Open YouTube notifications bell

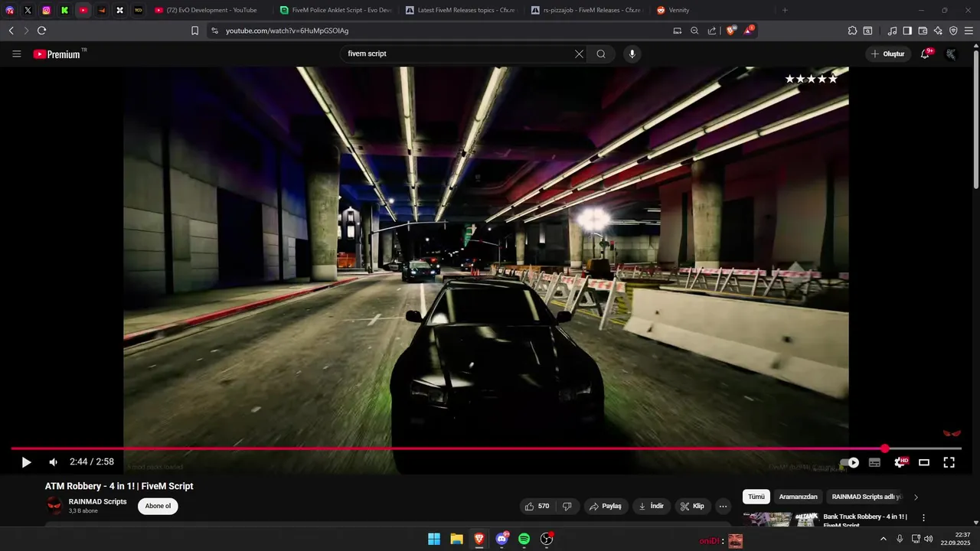point(926,54)
